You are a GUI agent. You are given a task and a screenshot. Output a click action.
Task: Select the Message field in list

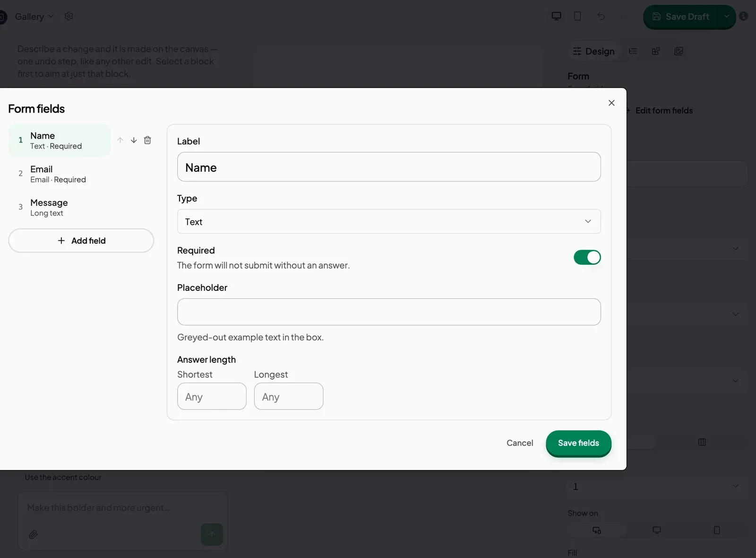click(x=60, y=208)
